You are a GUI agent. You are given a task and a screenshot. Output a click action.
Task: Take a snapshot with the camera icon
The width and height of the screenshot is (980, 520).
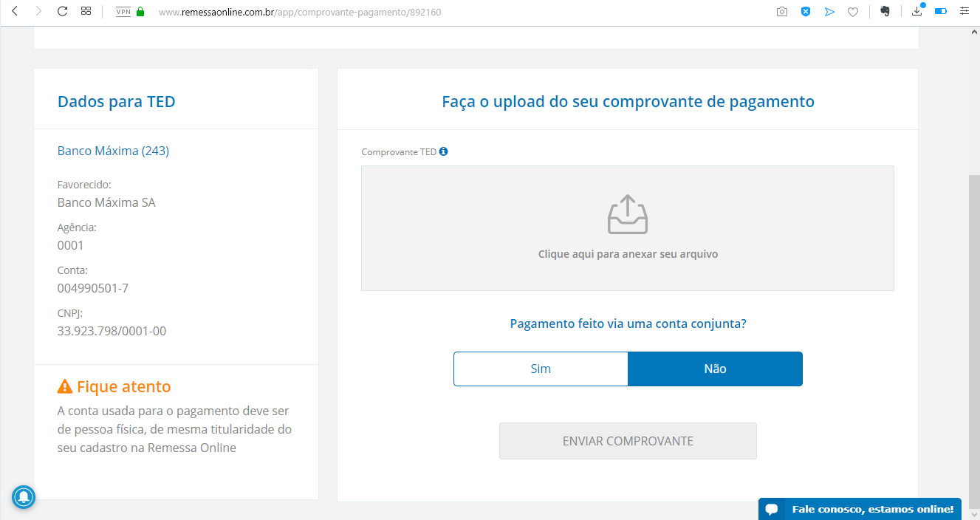coord(782,12)
